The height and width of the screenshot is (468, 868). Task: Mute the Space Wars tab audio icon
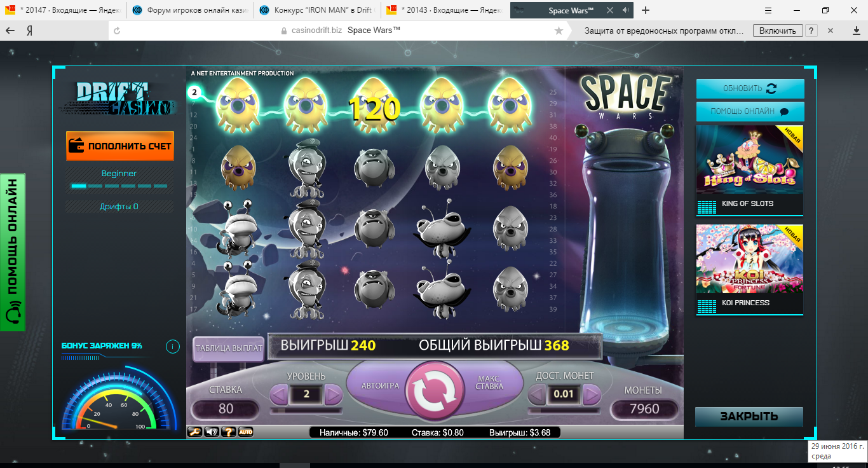click(626, 10)
